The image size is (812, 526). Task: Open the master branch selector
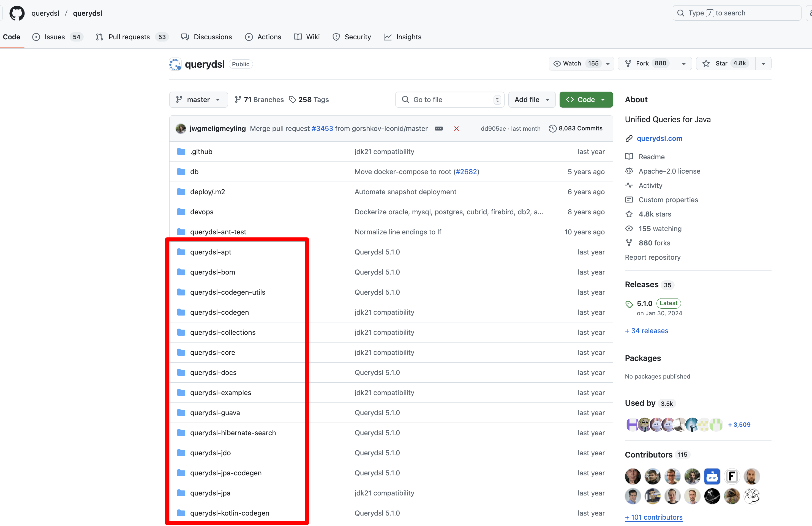tap(198, 100)
